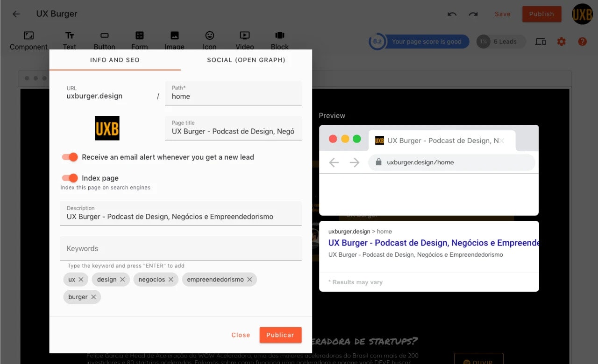Undo the last change
Viewport: 598px width, 364px height.
(x=452, y=14)
